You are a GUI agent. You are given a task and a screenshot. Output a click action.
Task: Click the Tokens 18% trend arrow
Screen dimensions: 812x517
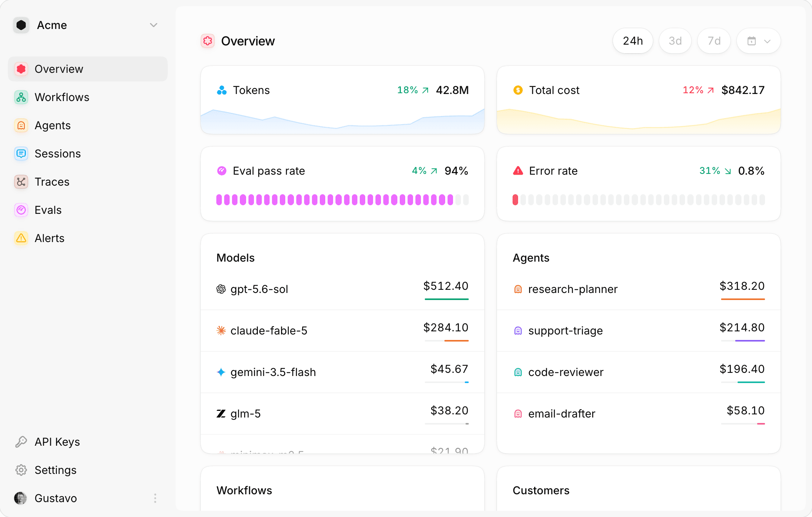426,90
